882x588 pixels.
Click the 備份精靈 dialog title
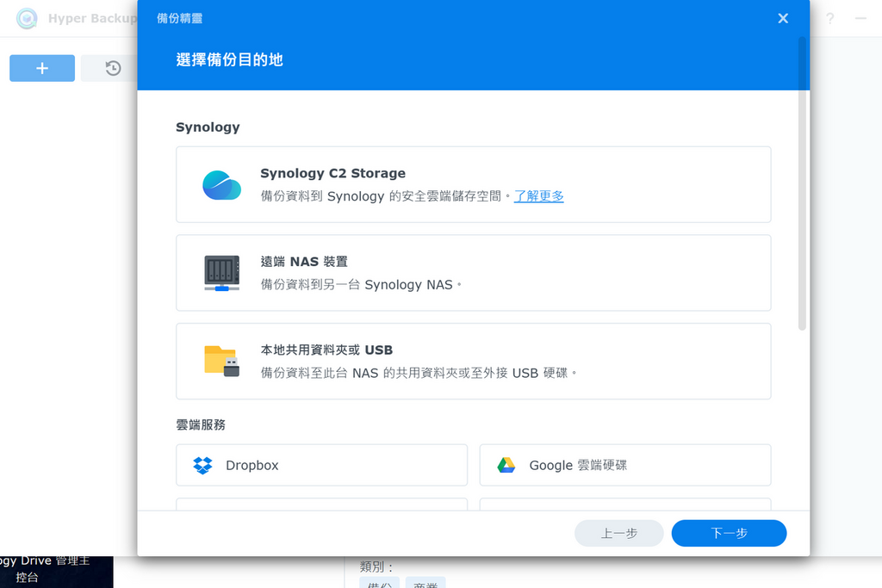tap(179, 19)
